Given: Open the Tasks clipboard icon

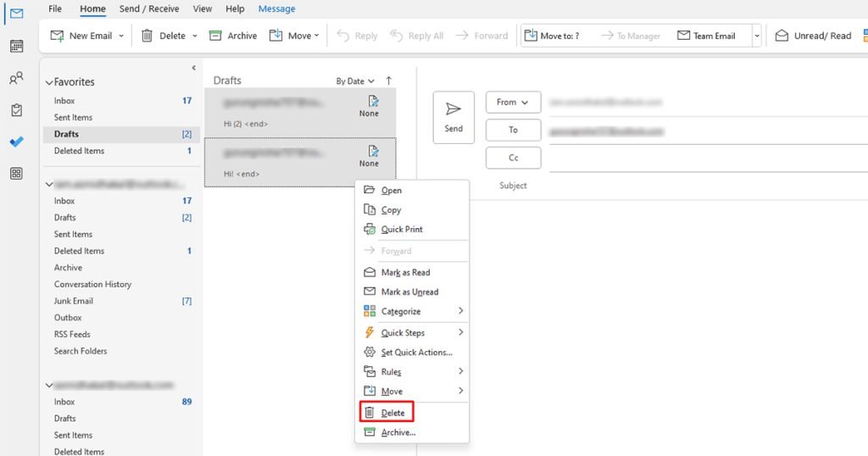Looking at the screenshot, I should pos(17,110).
